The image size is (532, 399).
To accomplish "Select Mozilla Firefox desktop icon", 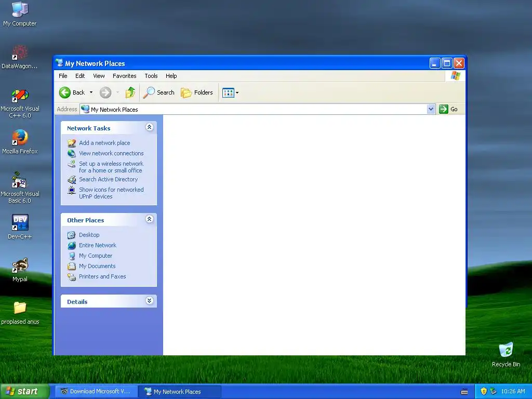I will coord(20,142).
